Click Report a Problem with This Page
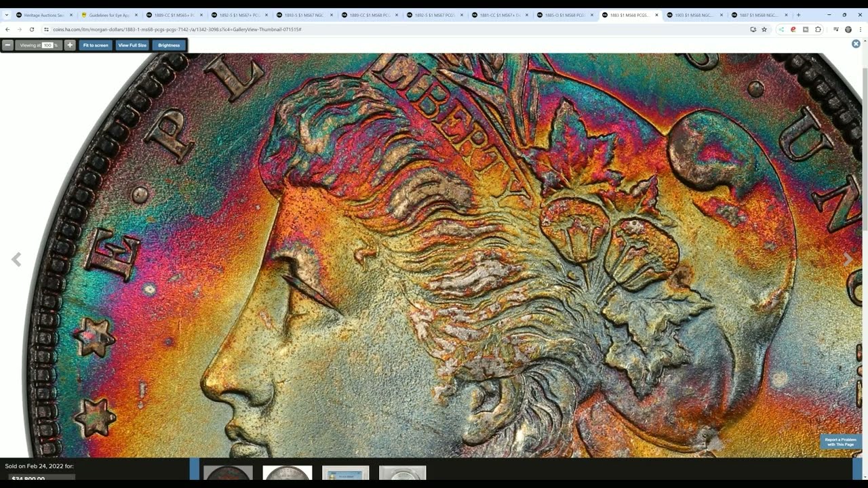Screen dimensions: 868x488 click(841, 441)
